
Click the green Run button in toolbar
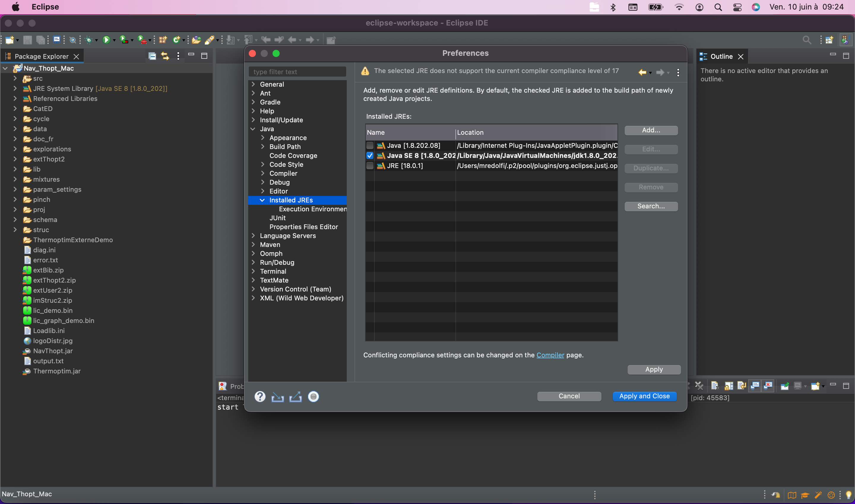point(106,40)
